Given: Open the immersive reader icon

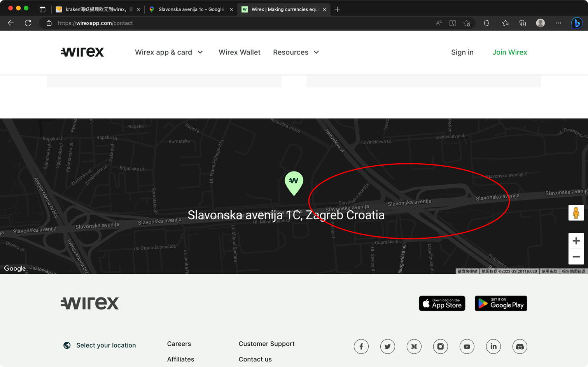Looking at the screenshot, I should point(453,23).
